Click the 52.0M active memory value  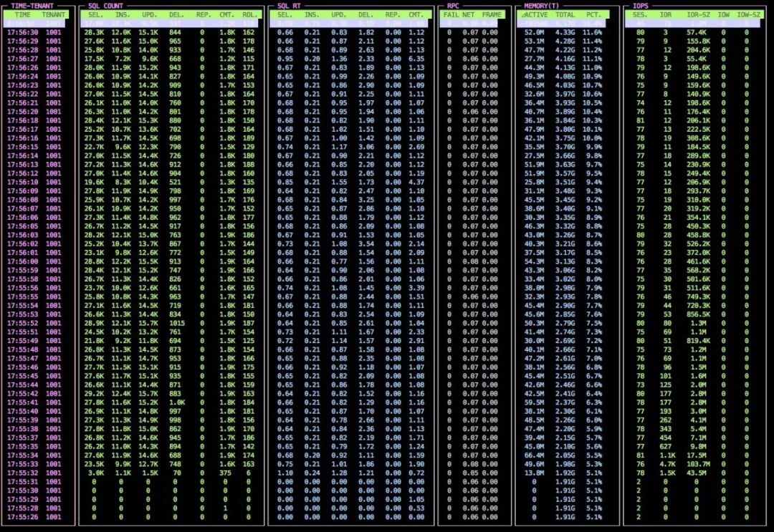tap(534, 32)
